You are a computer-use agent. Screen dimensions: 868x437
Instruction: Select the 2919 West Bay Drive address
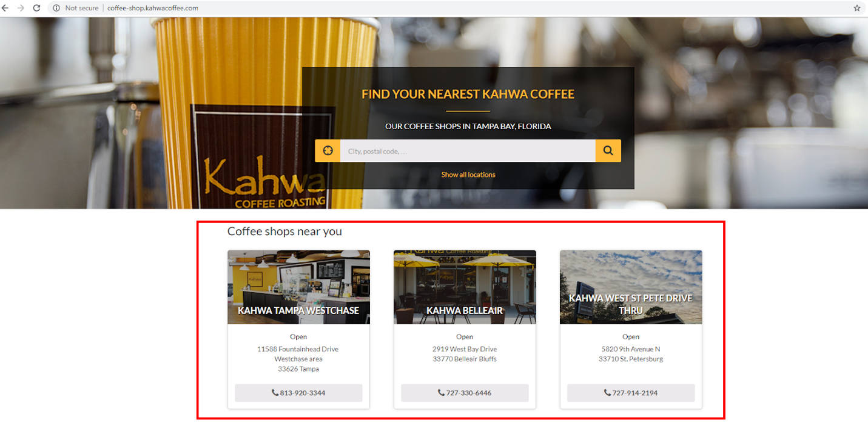[465, 349]
